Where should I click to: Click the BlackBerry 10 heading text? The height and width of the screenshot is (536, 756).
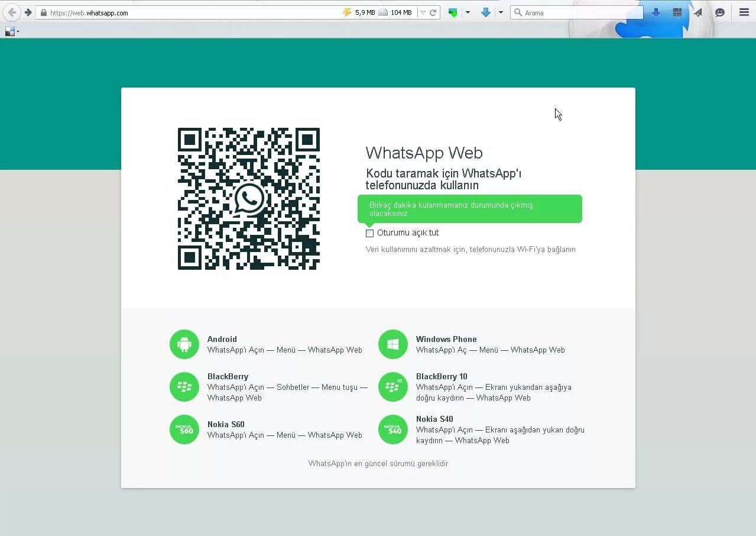[x=442, y=376]
